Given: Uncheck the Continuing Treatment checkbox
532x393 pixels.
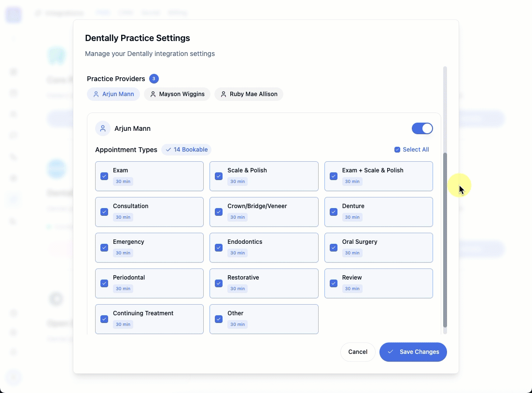Looking at the screenshot, I should click(104, 319).
